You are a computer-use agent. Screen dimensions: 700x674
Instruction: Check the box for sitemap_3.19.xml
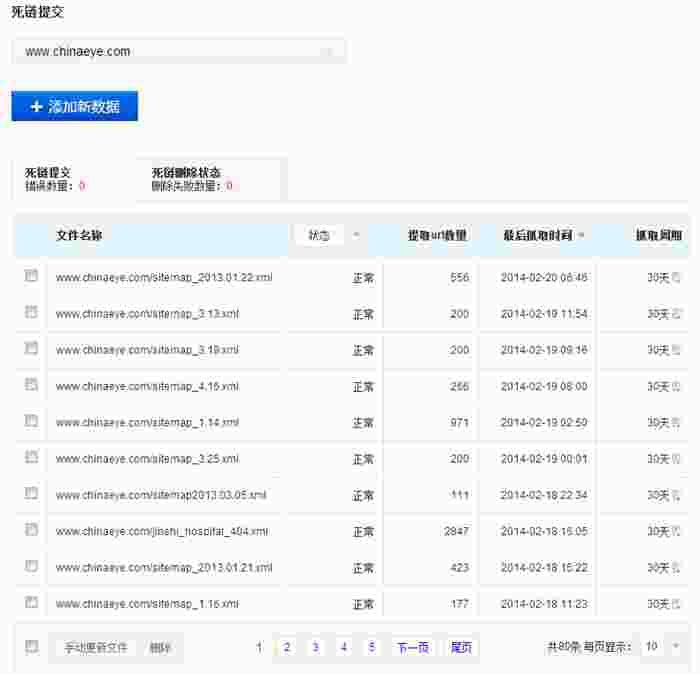coord(31,348)
